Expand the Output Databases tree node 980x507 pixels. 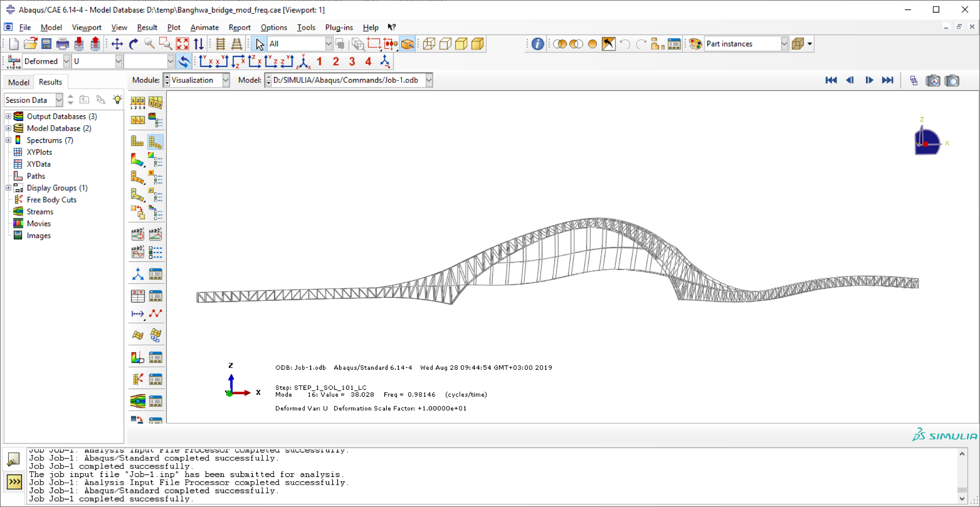click(8, 117)
